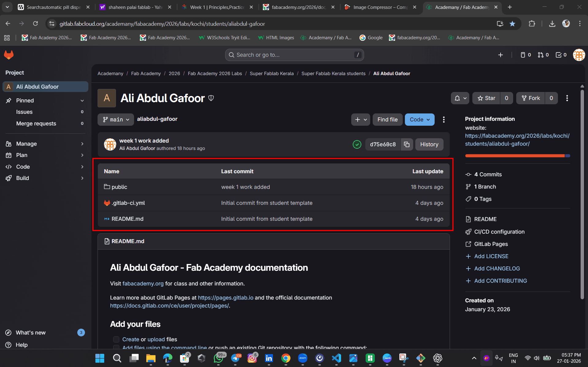Click the repository languages bar
Screen dimensions: 588x367
pyautogui.click(x=517, y=156)
